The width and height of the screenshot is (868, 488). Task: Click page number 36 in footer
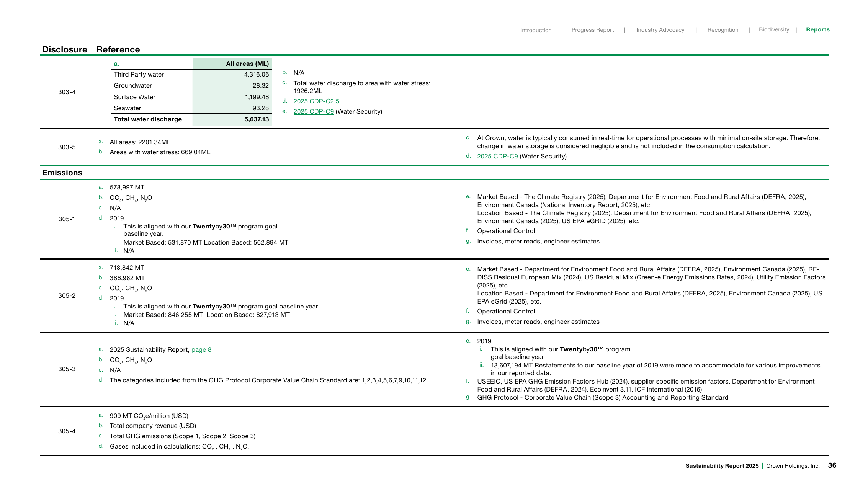coord(832,465)
